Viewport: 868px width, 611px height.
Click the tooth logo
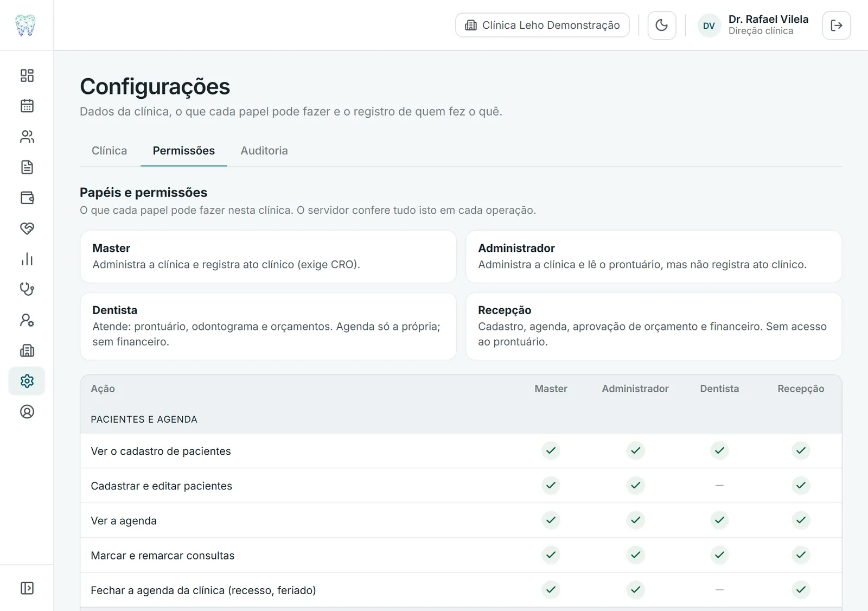tap(25, 26)
